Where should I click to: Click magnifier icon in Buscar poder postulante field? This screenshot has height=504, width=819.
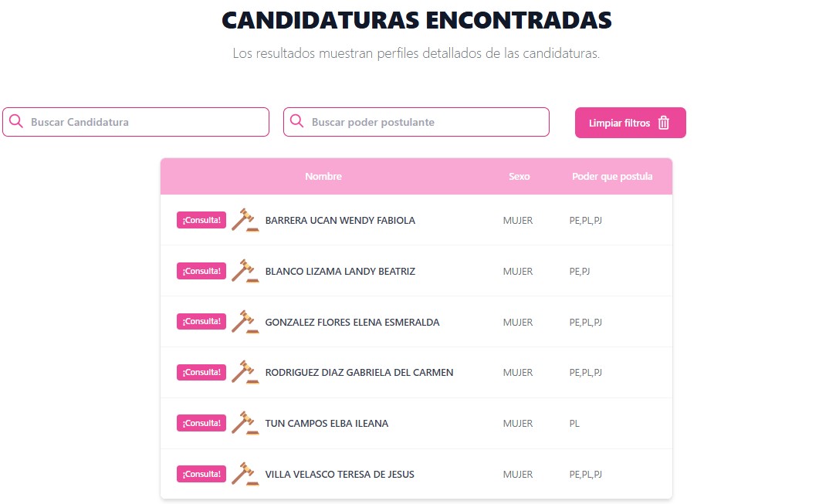point(297,122)
